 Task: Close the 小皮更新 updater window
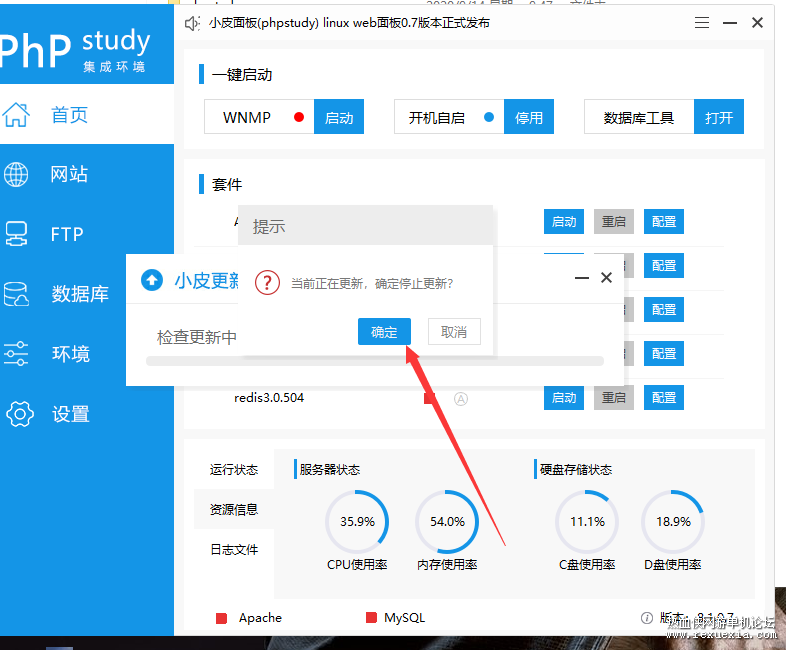pos(607,277)
